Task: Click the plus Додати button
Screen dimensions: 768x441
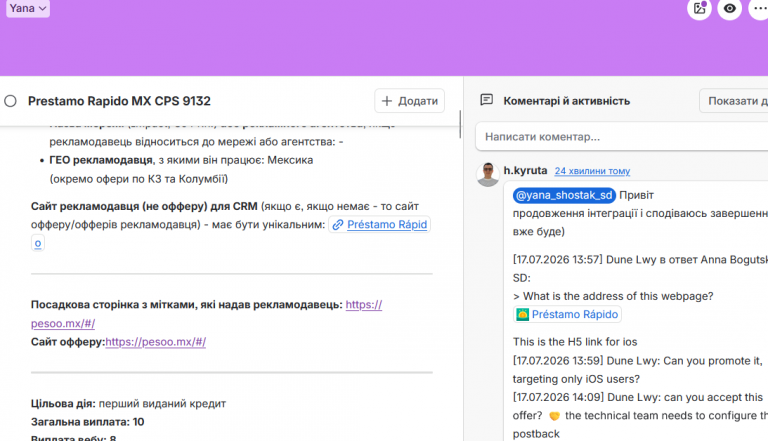Action: click(409, 101)
